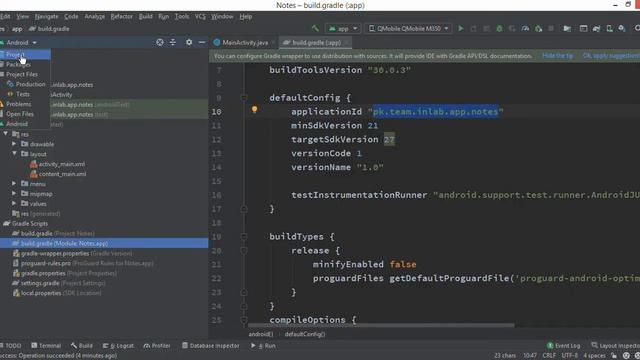The image size is (640, 360).
Task: Open the Layout Inspector tool window
Action: 616,346
